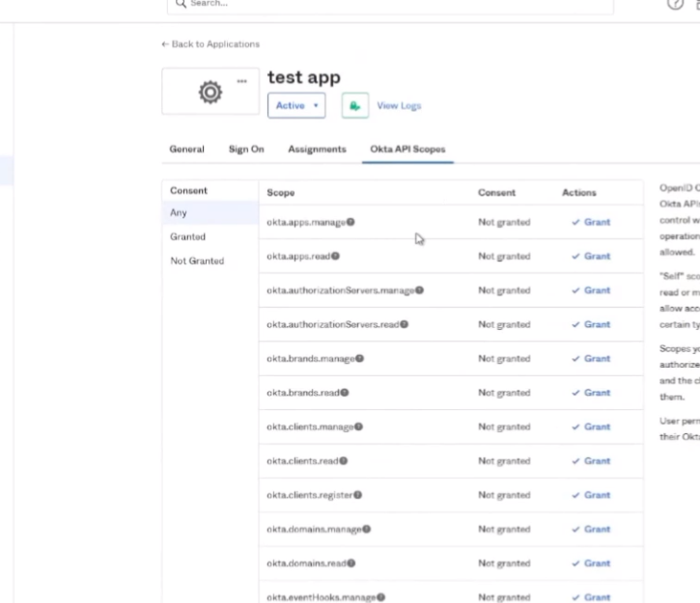Filter consent by Not Granted
Image resolution: width=700 pixels, height=603 pixels.
click(x=210, y=260)
